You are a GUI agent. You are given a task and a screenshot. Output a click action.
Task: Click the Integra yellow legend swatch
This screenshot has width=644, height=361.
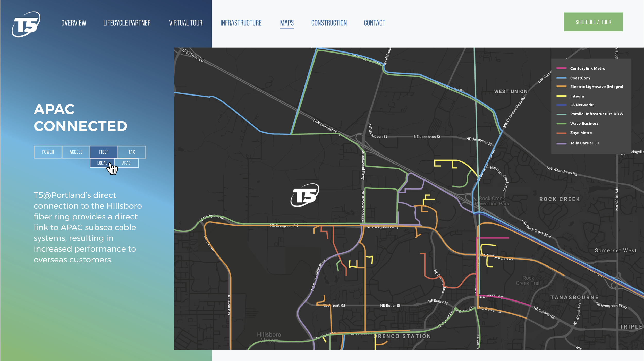[x=561, y=96]
